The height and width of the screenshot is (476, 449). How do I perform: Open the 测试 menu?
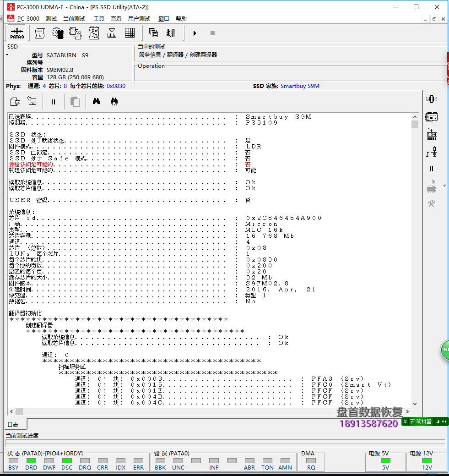pyautogui.click(x=51, y=18)
